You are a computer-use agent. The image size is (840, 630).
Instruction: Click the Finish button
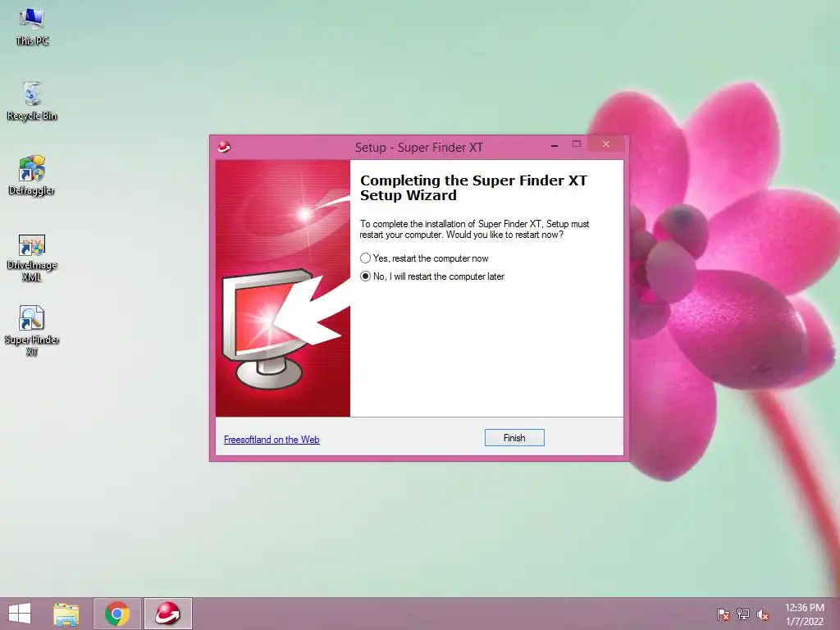(514, 438)
